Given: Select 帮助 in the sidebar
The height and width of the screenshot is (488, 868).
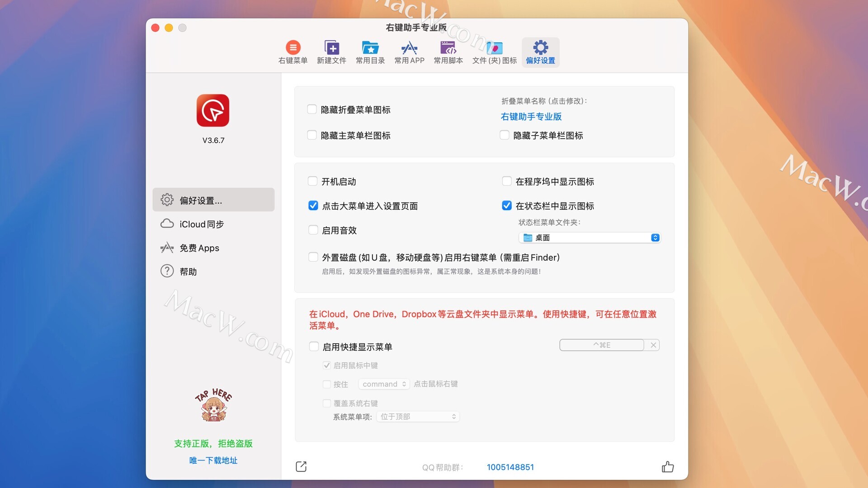Looking at the screenshot, I should click(213, 271).
